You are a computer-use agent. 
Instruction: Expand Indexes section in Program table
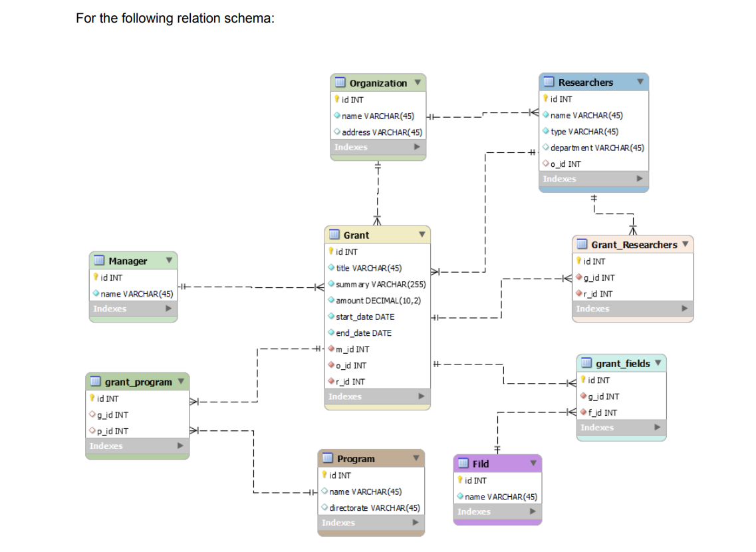point(416,523)
